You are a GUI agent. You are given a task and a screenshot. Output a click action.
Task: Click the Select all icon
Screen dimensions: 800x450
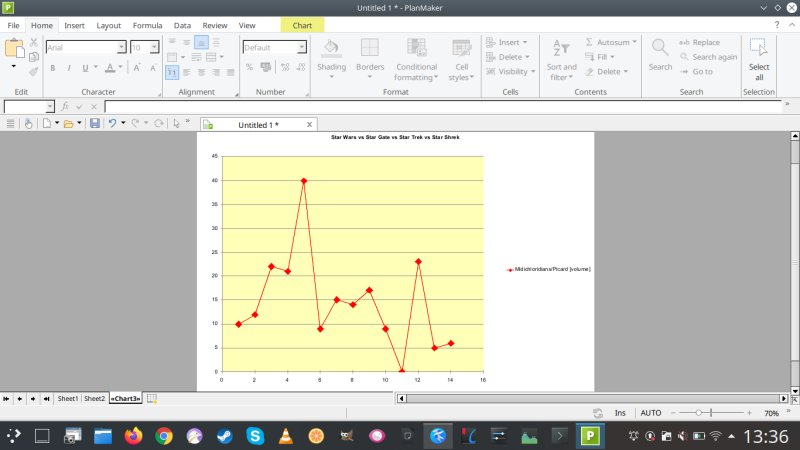758,58
